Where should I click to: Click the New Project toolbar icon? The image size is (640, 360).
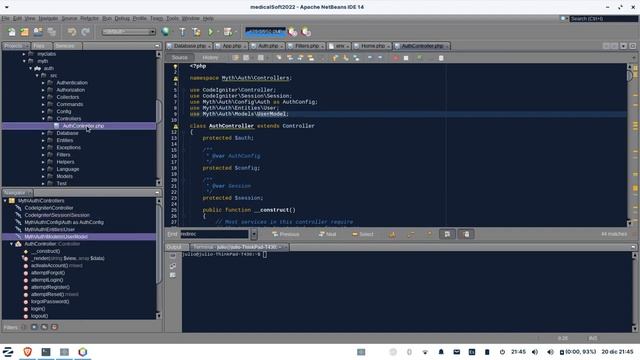(x=24, y=32)
